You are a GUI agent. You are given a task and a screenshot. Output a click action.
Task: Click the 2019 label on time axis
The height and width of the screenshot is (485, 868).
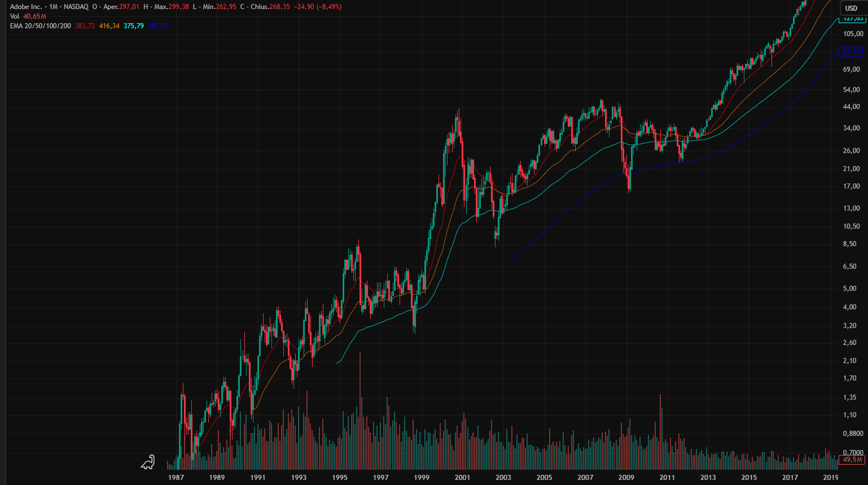pos(830,477)
